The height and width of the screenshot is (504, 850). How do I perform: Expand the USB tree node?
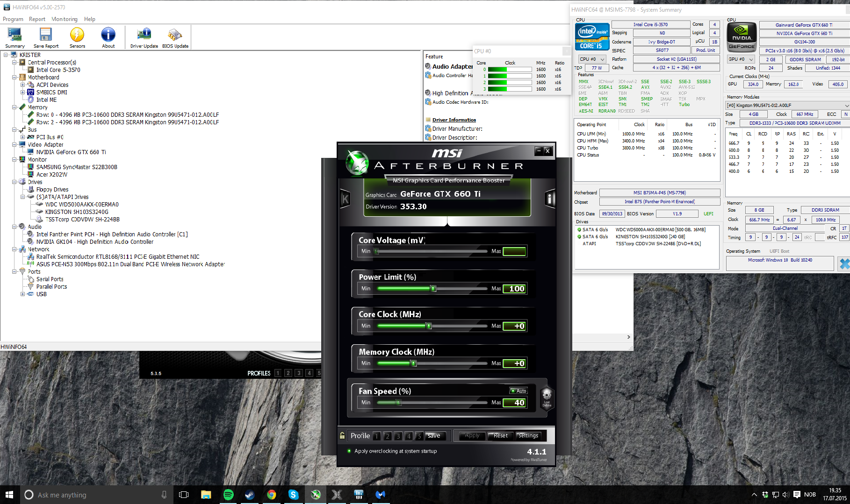click(x=23, y=294)
